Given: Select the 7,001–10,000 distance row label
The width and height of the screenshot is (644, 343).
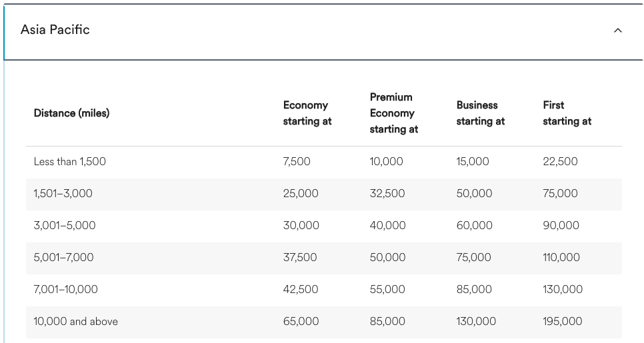Looking at the screenshot, I should [66, 290].
